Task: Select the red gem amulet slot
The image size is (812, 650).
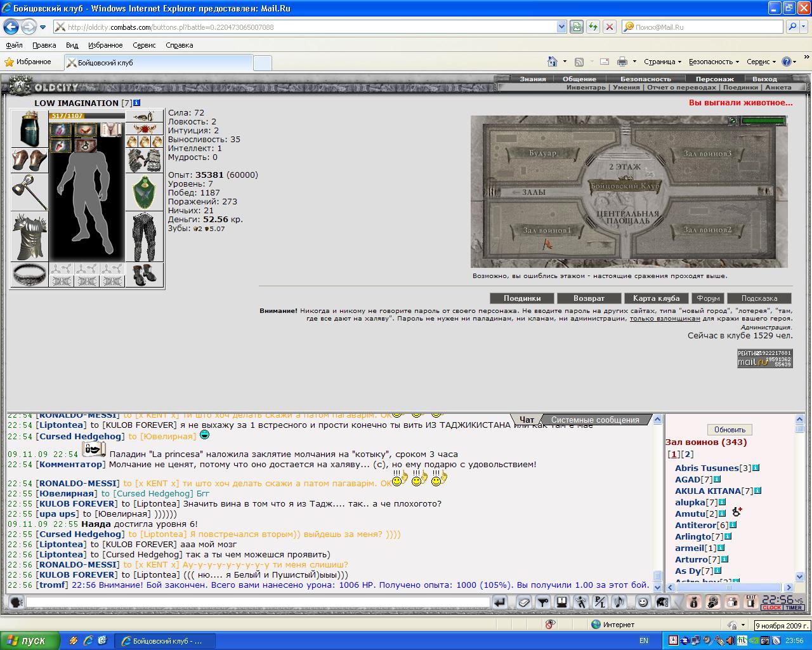Action: click(x=145, y=129)
